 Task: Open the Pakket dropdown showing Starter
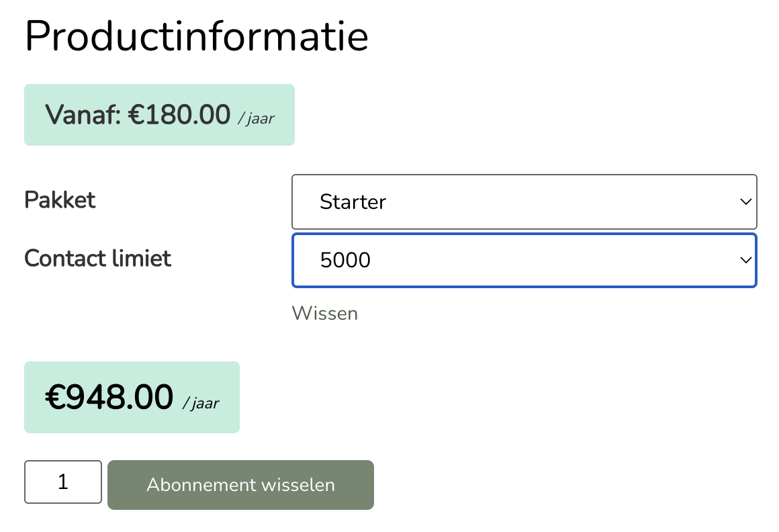coord(524,202)
